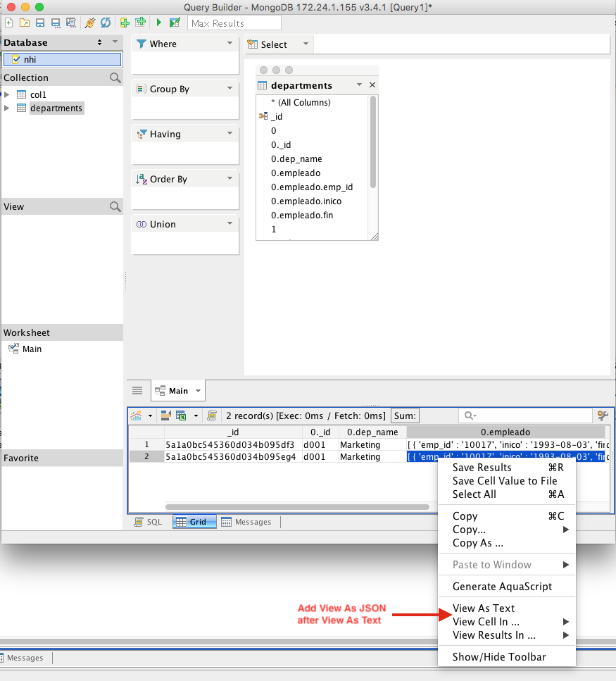Viewport: 616px width, 681px height.
Task: Click the Group By panel icon
Action: [141, 89]
